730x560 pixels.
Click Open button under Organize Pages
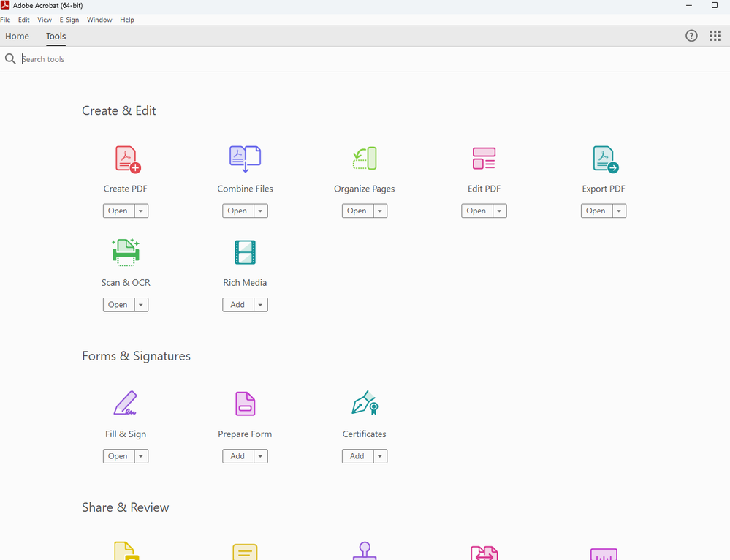click(357, 211)
